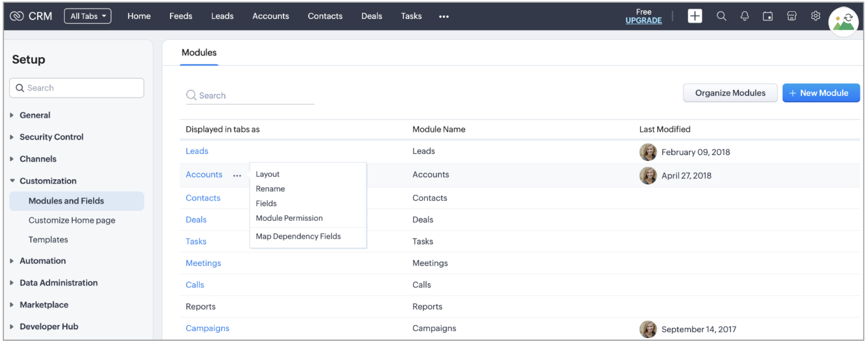Show more tabs via top-bar ellipsis
This screenshot has width=868, height=345.
coord(444,17)
